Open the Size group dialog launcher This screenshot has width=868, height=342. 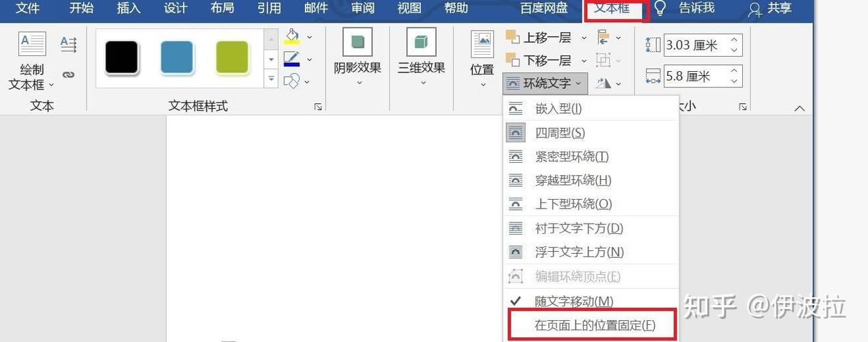743,107
